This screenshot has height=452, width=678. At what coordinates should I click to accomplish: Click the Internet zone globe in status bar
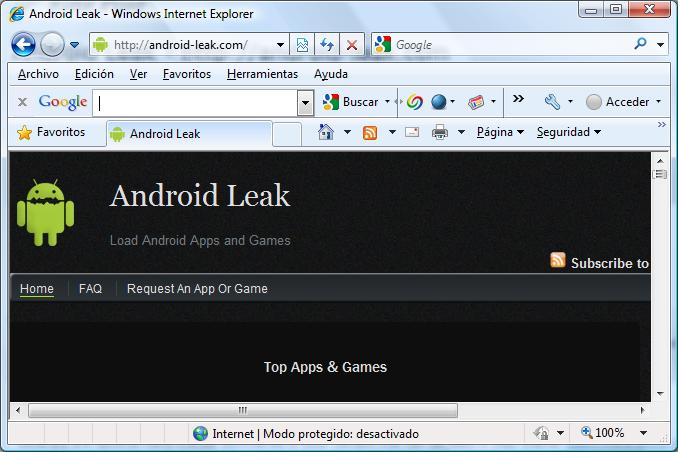tap(200, 433)
